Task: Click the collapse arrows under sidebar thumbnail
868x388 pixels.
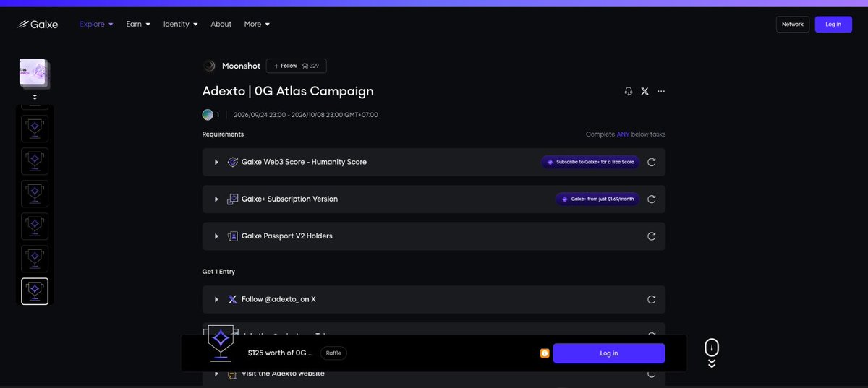Action: 35,97
